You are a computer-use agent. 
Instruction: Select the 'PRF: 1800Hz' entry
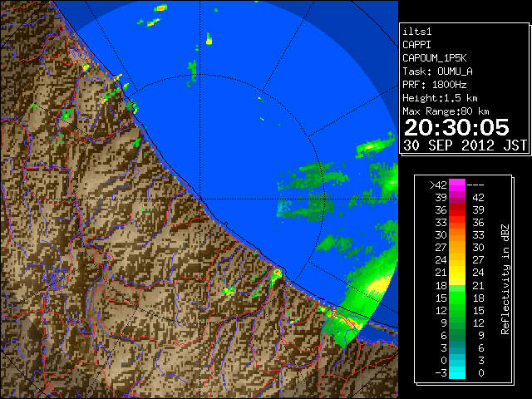coord(435,85)
